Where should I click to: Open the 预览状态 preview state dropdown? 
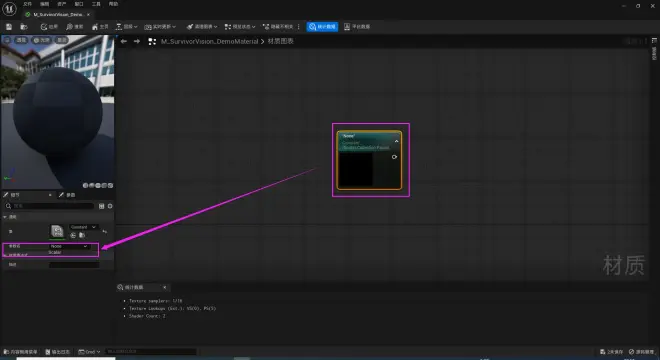[240, 27]
